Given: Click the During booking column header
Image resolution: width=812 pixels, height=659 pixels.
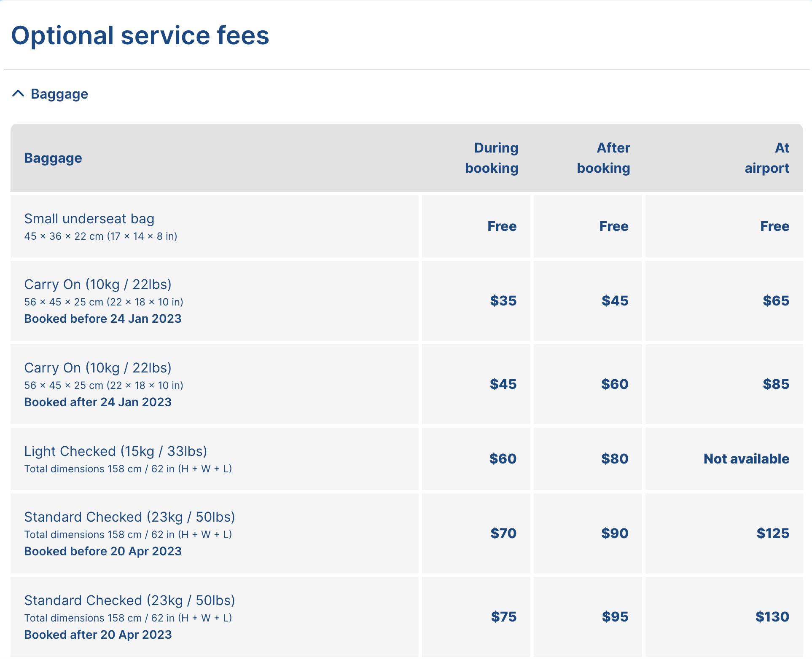Looking at the screenshot, I should click(492, 158).
